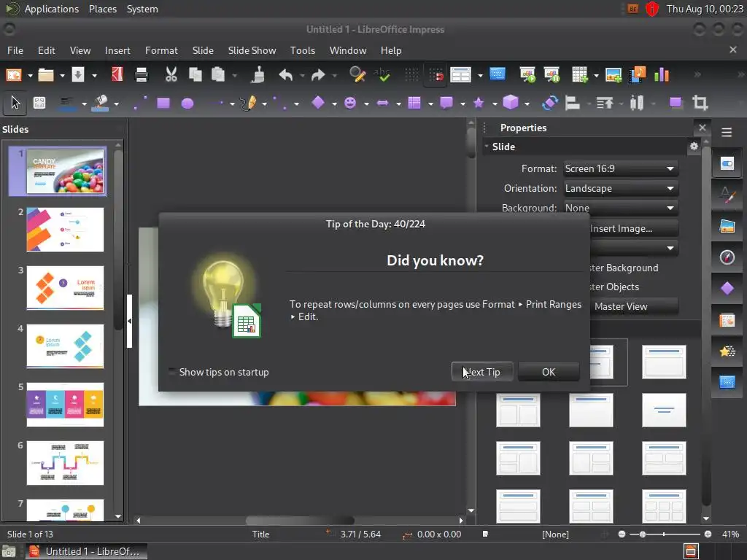Screen dimensions: 747x560
Task: Open the Format menu
Action: tap(161, 50)
